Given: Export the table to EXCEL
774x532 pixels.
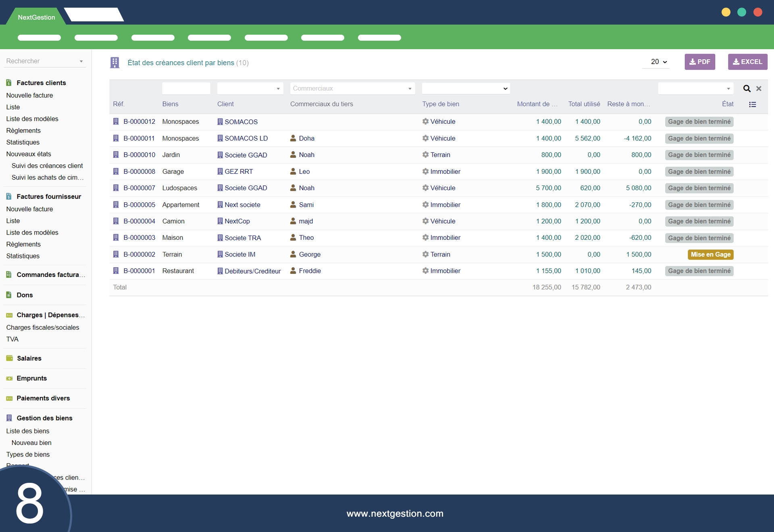Looking at the screenshot, I should point(747,62).
